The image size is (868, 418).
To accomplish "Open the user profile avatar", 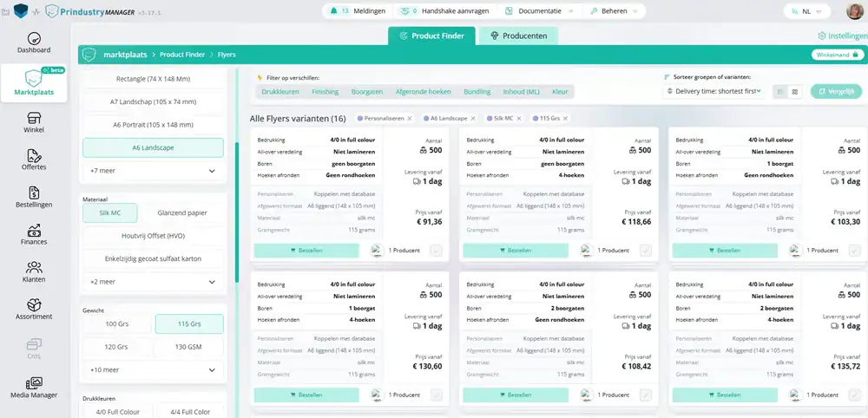I will point(855,11).
